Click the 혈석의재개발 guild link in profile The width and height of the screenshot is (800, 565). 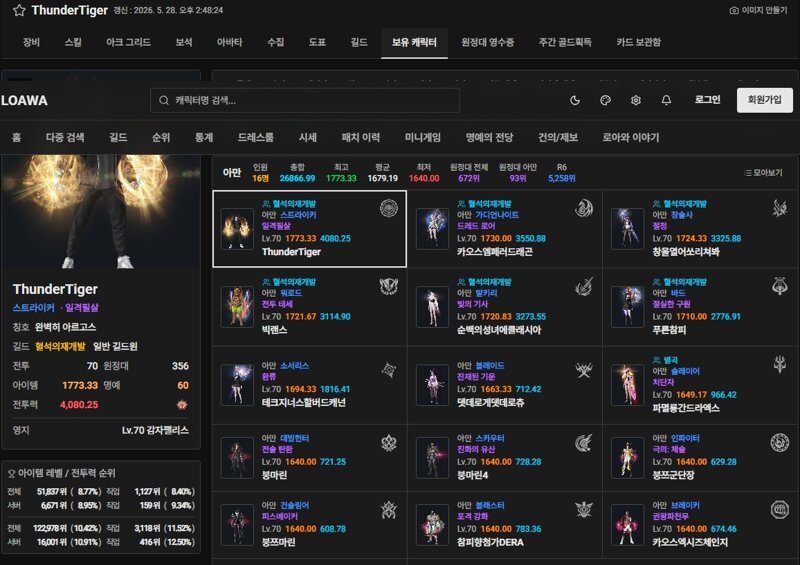60,346
